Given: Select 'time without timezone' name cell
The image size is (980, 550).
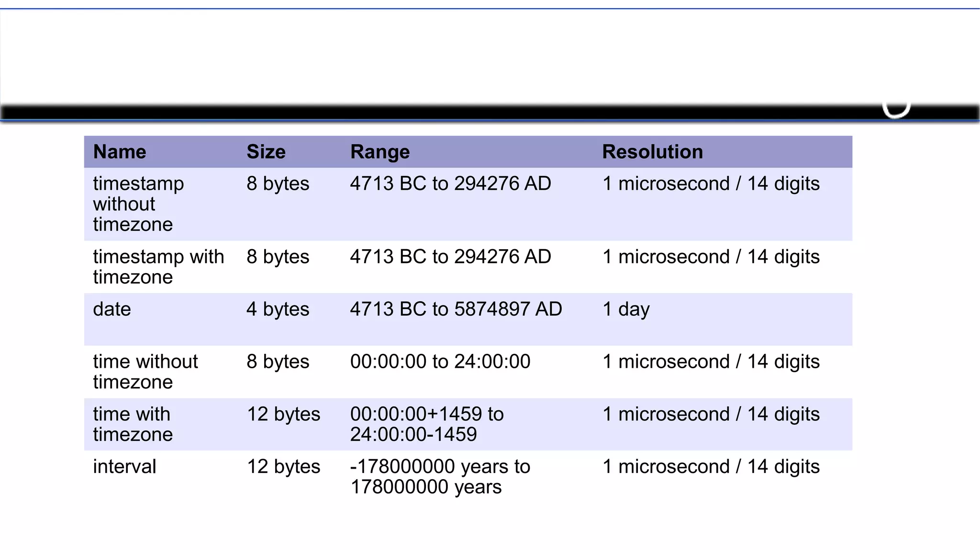Looking at the screenshot, I should coord(145,372).
